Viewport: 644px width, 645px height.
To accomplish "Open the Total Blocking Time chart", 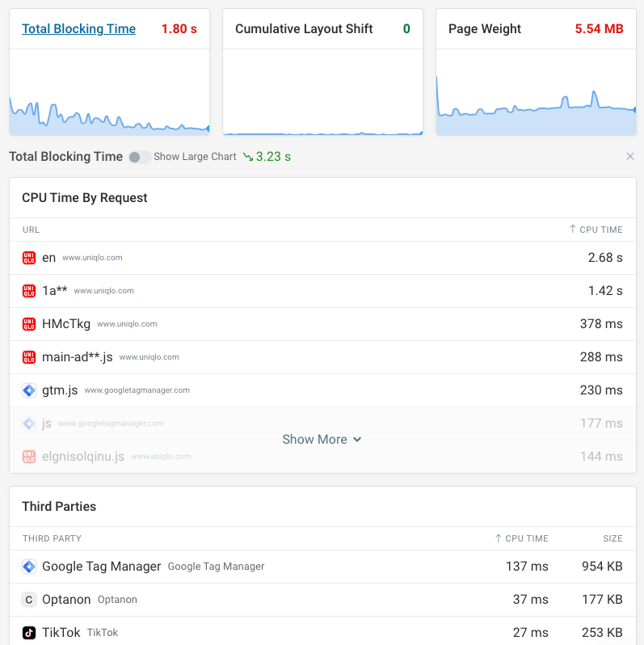I will [x=109, y=92].
